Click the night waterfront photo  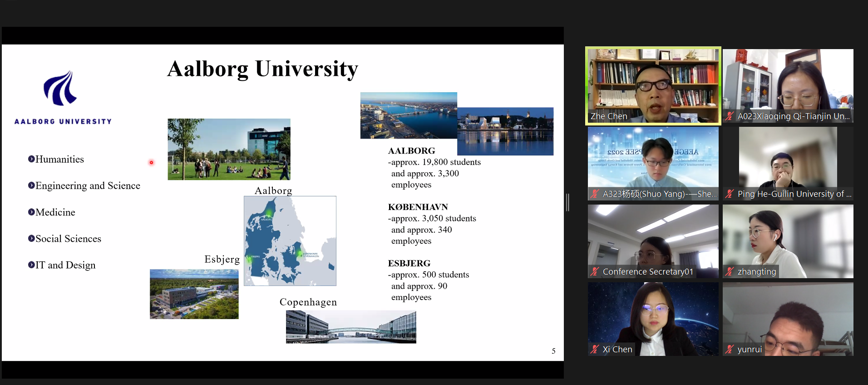[x=505, y=131]
